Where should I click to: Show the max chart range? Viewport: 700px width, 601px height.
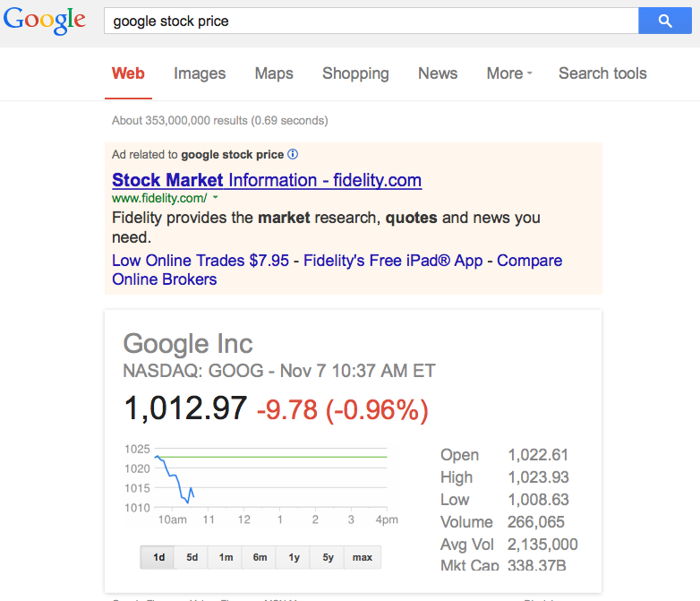tap(363, 557)
